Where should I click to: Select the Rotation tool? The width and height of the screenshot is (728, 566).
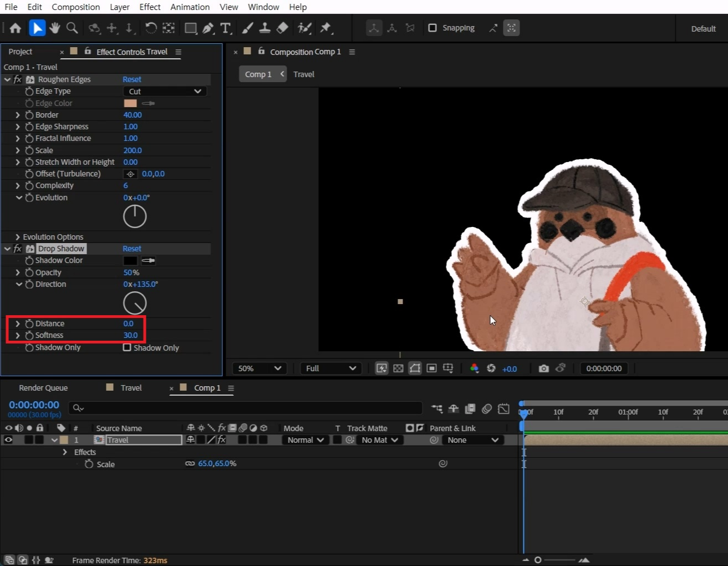pos(151,28)
